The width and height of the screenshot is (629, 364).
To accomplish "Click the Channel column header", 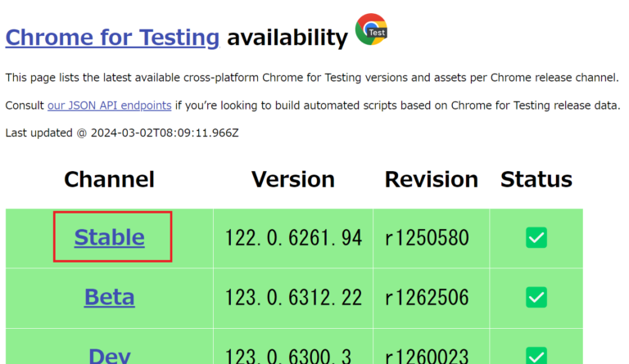I will [109, 179].
